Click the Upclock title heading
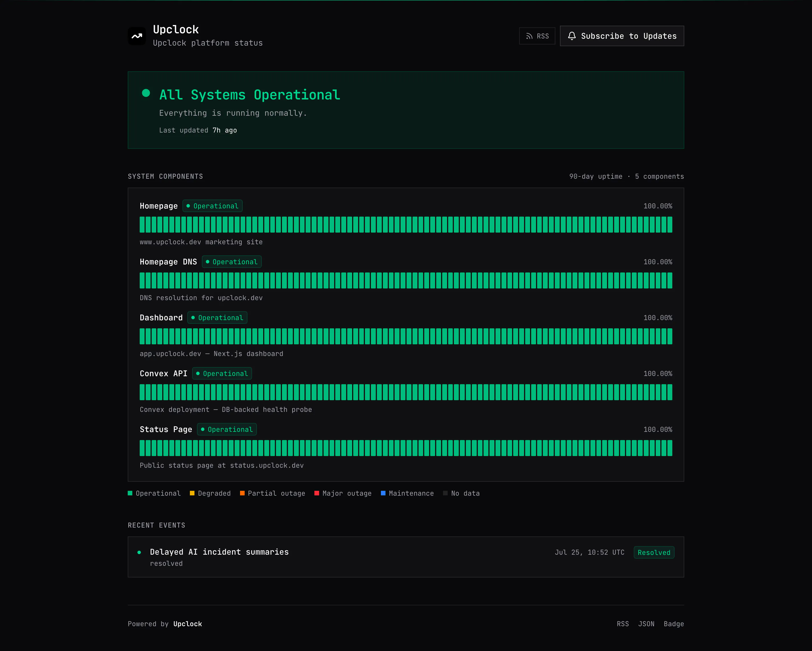The width and height of the screenshot is (812, 651). click(x=176, y=29)
